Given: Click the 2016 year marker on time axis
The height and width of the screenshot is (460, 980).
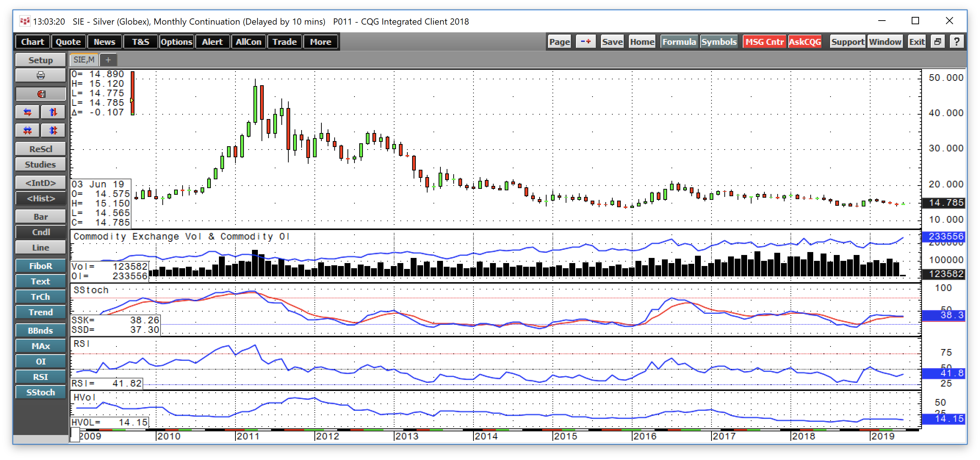Looking at the screenshot, I should (x=645, y=436).
